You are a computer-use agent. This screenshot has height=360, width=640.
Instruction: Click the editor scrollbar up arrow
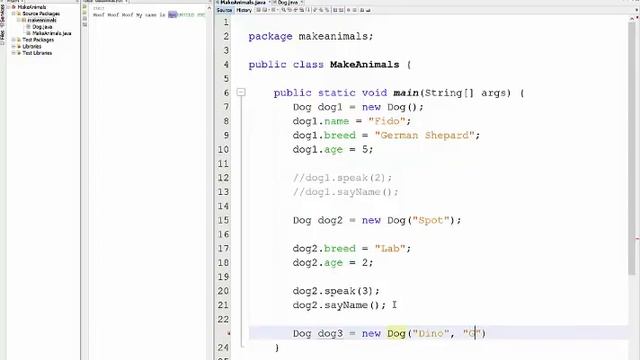(x=632, y=18)
